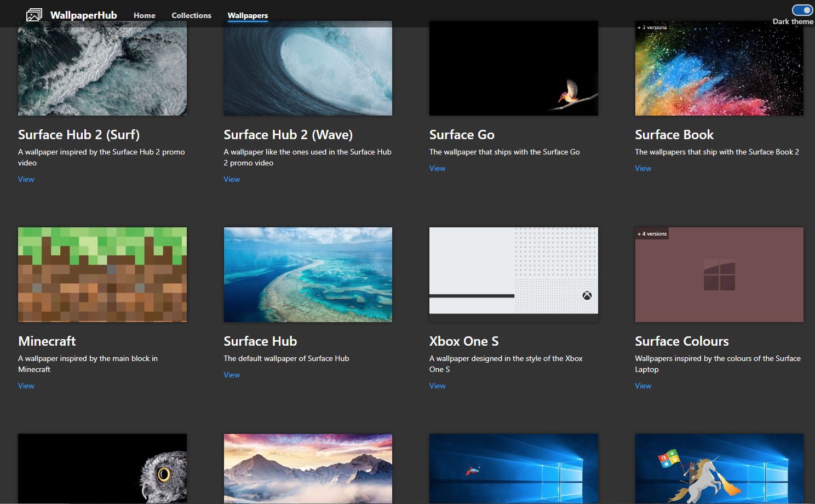
Task: Click View under Surface Hub
Action: [232, 375]
